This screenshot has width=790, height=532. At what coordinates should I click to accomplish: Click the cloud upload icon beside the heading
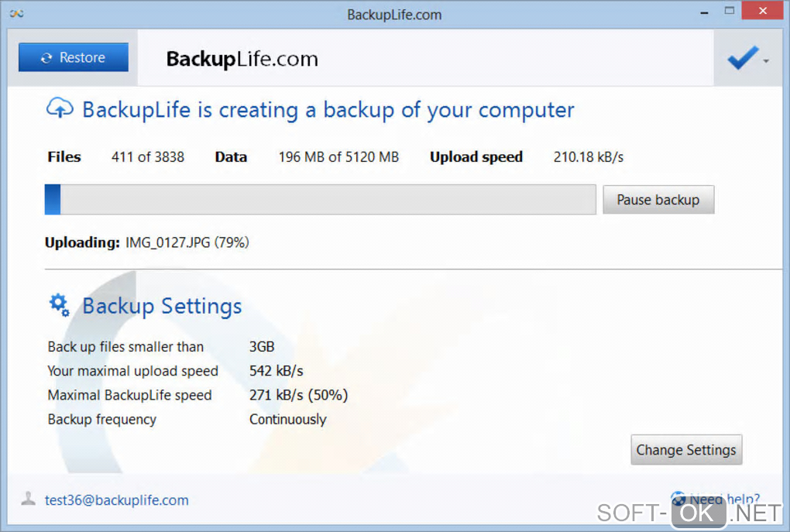pyautogui.click(x=60, y=109)
